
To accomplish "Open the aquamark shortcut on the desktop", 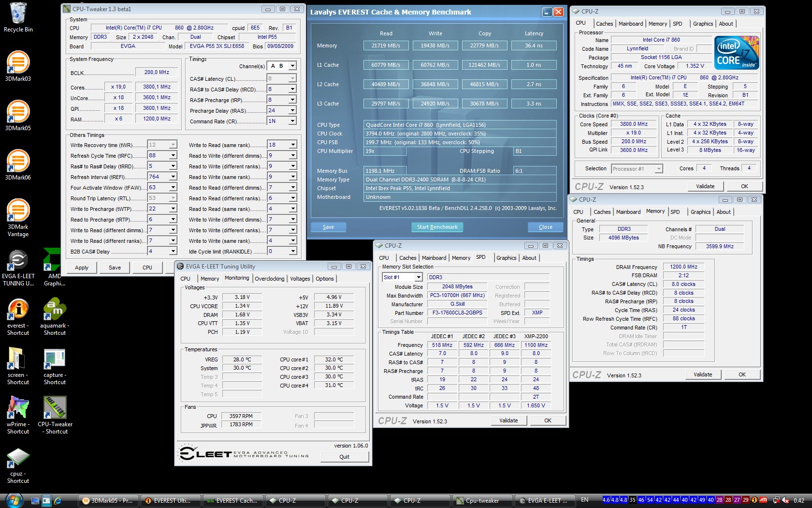I will (55, 317).
